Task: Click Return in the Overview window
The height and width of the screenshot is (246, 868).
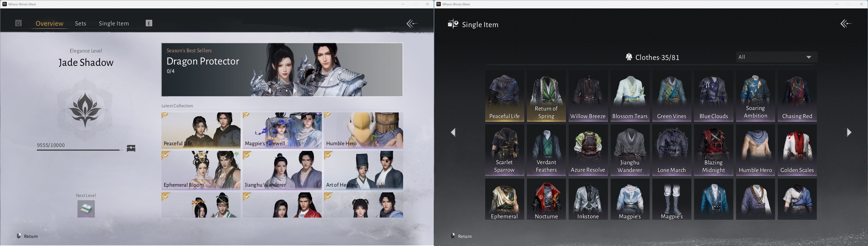Action: 28,236
